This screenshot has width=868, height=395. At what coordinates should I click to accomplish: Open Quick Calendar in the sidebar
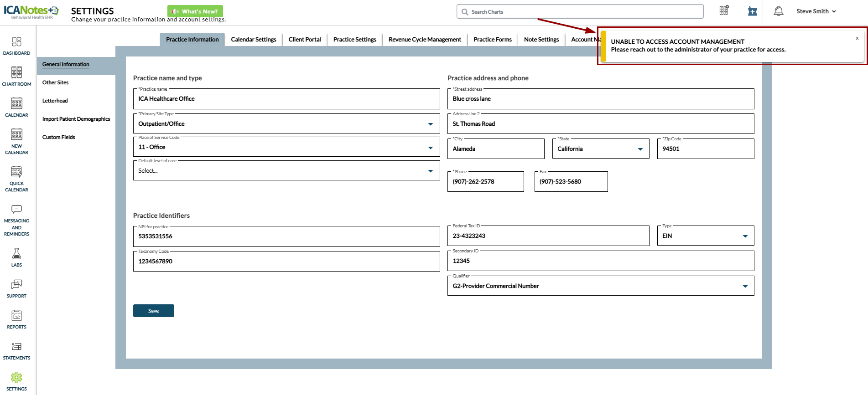[16, 178]
